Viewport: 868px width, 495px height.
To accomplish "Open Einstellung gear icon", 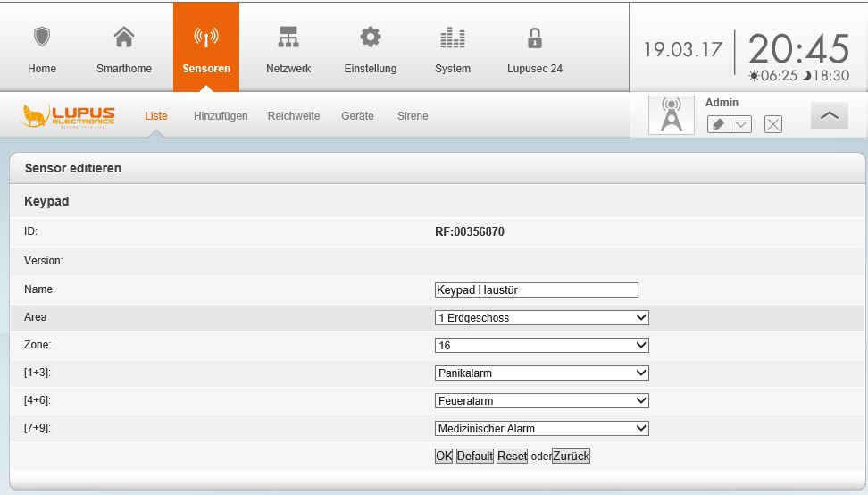I will pyautogui.click(x=370, y=38).
